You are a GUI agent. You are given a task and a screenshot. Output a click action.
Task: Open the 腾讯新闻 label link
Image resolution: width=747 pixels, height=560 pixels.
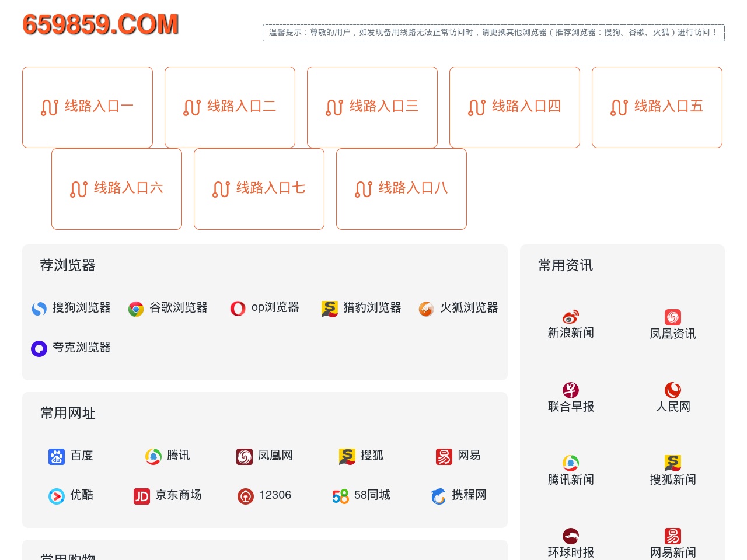(571, 480)
